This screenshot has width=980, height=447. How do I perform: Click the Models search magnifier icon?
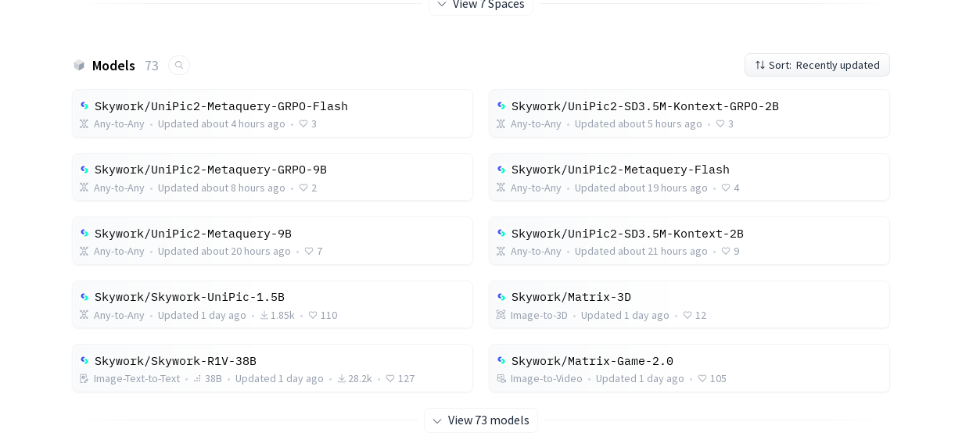[179, 66]
